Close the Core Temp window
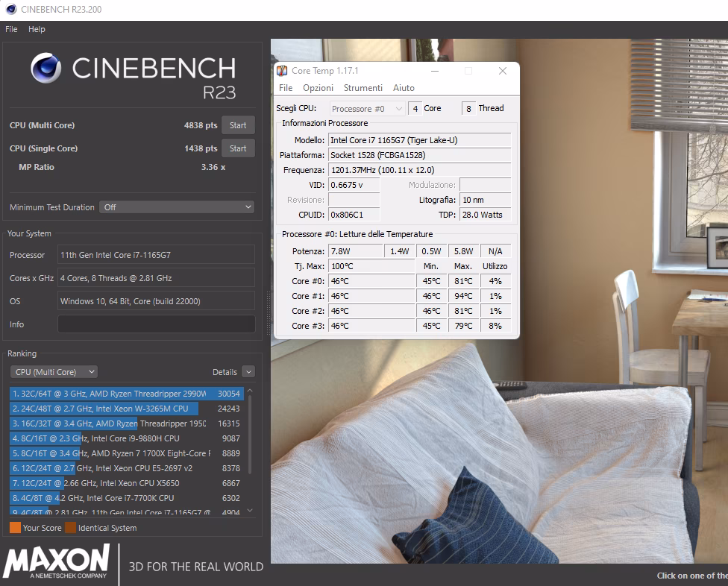 click(502, 71)
